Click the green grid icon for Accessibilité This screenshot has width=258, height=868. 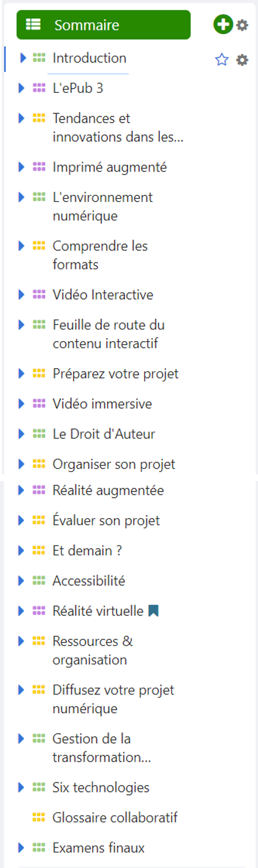[x=39, y=581]
